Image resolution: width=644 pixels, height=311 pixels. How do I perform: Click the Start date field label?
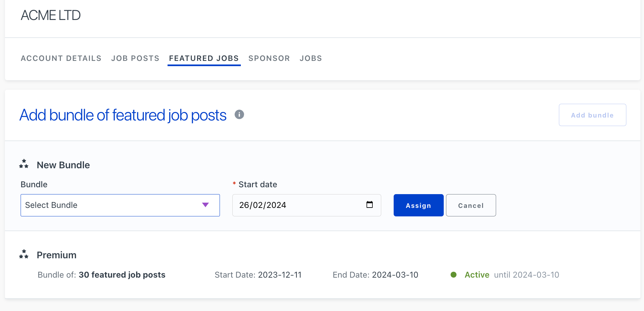coord(258,184)
